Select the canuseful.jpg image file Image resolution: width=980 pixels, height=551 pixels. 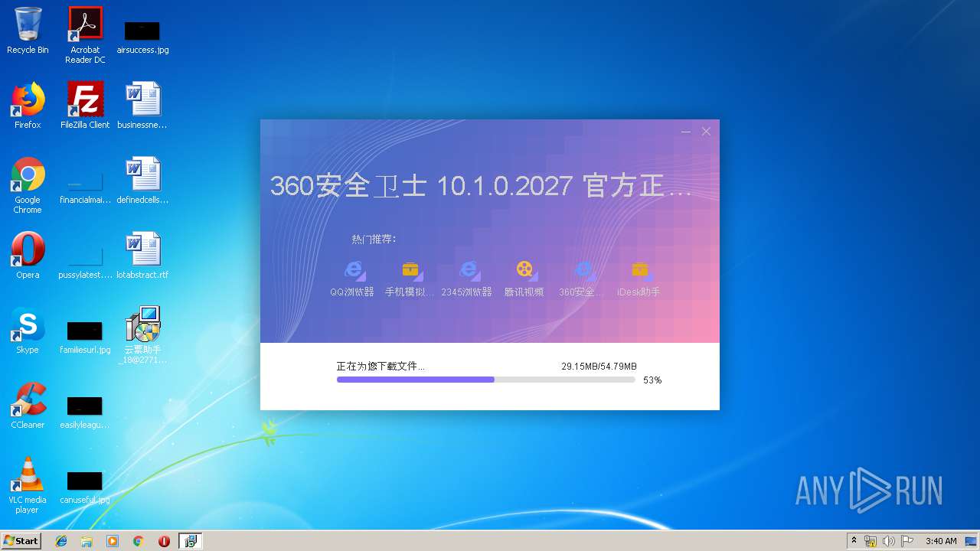tap(85, 487)
